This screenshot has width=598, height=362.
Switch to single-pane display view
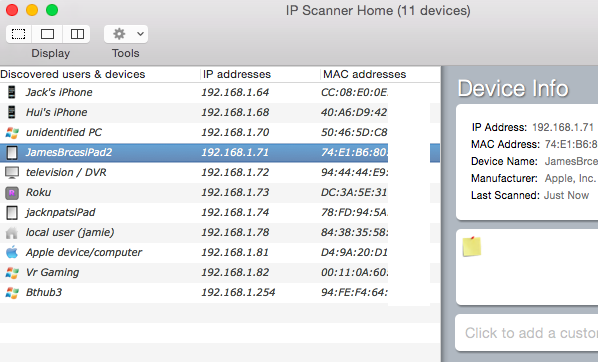tap(47, 34)
